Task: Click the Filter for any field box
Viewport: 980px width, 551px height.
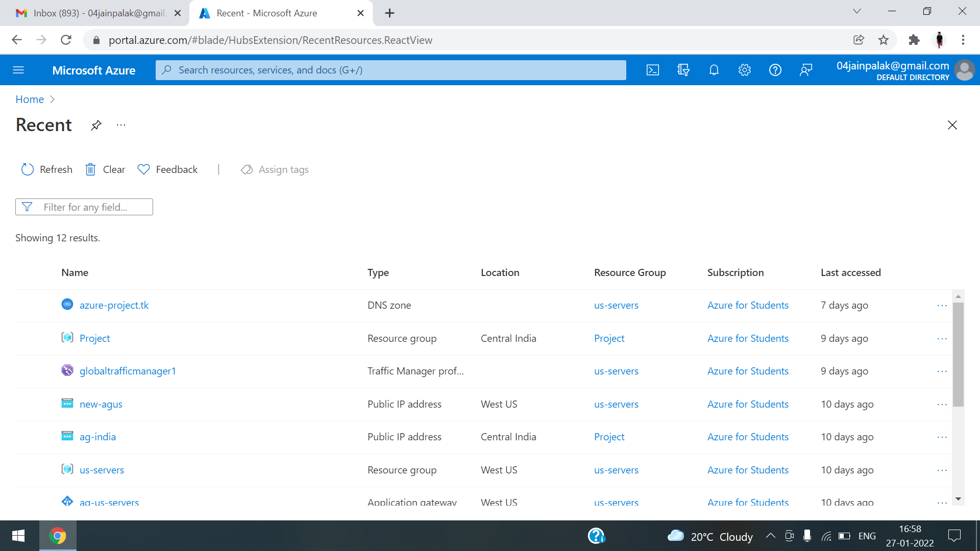Action: pyautogui.click(x=85, y=207)
